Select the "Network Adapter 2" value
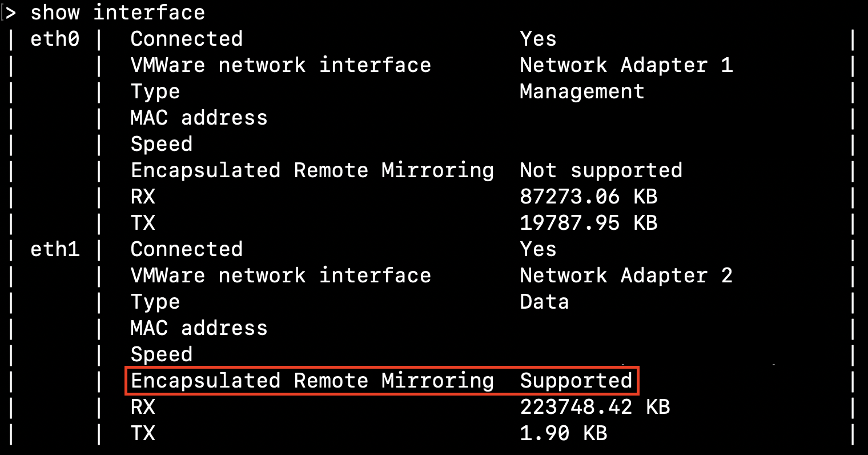The height and width of the screenshot is (455, 868). click(626, 276)
